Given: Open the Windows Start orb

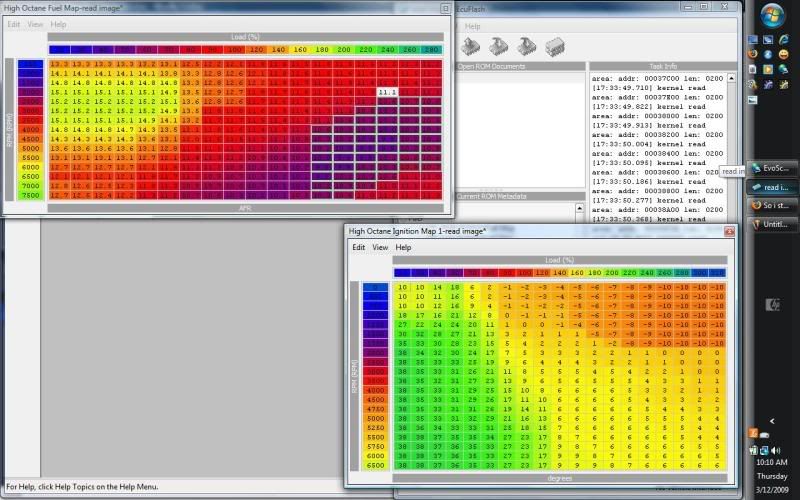Looking at the screenshot, I should pos(772,15).
